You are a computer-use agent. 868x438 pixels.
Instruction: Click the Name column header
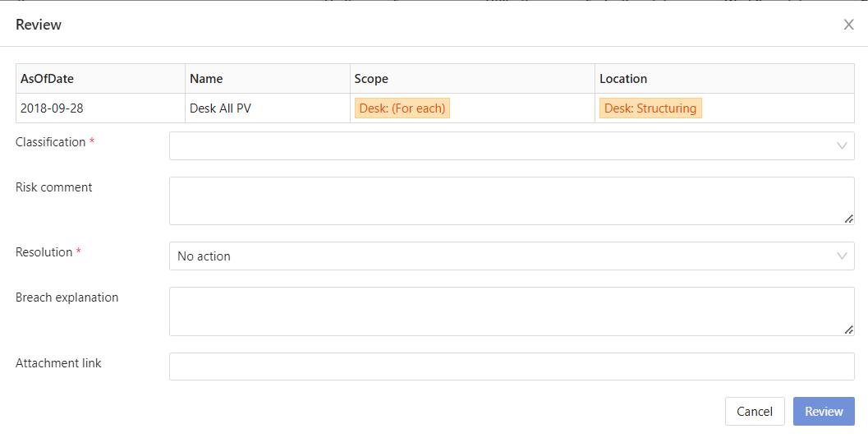coord(206,79)
